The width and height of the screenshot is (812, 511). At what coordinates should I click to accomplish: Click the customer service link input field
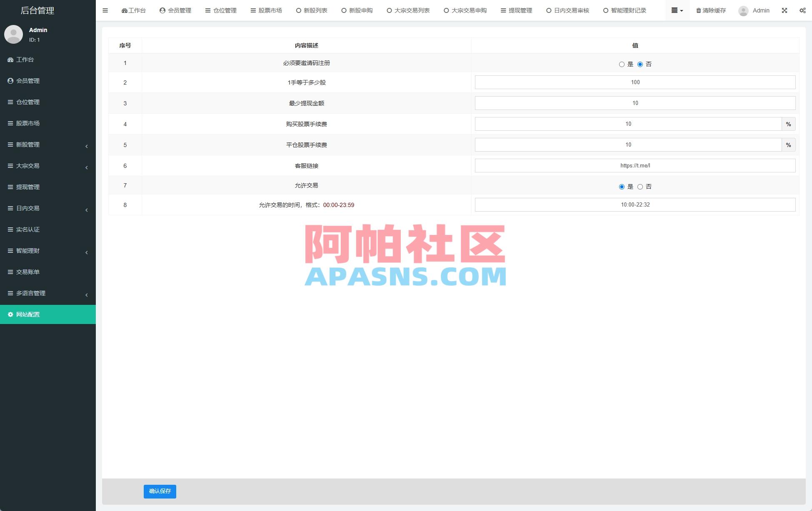[x=635, y=165]
